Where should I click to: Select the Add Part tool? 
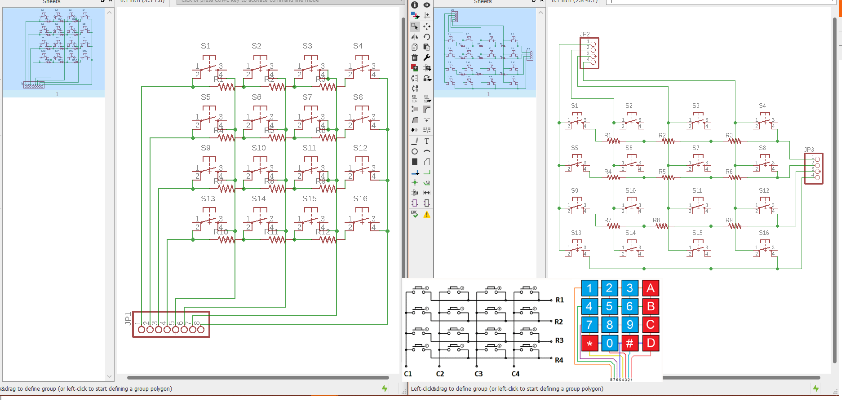415,68
